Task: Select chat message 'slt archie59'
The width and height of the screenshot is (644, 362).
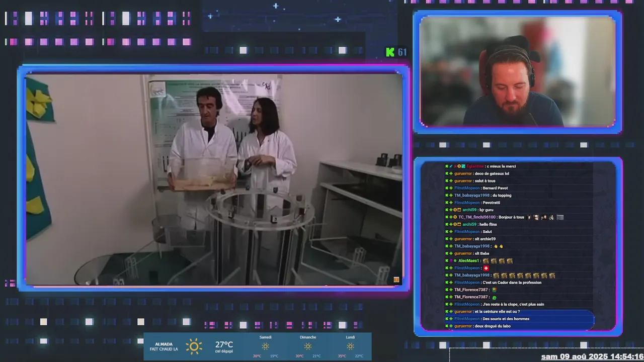Action: [485, 239]
